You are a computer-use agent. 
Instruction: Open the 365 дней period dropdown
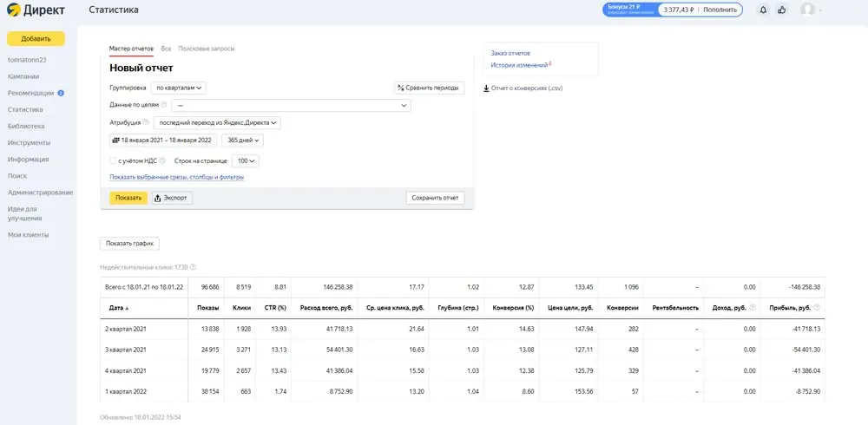(x=242, y=141)
